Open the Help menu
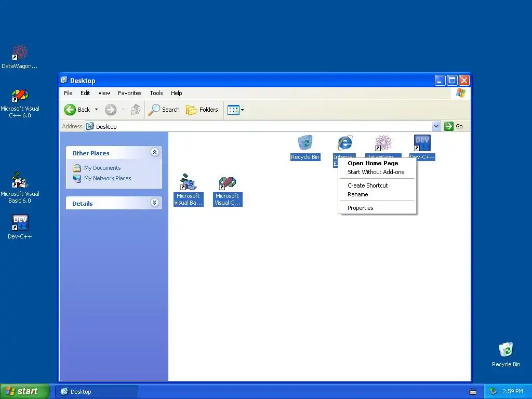The width and height of the screenshot is (532, 399). pos(177,93)
